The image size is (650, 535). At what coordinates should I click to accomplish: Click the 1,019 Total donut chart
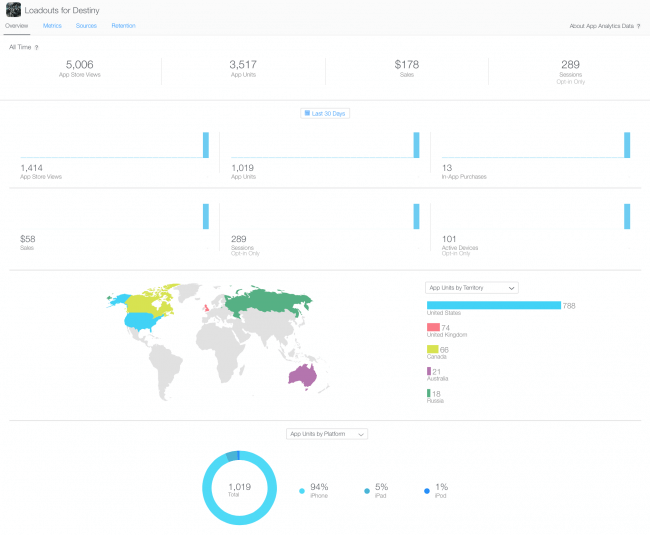point(240,488)
